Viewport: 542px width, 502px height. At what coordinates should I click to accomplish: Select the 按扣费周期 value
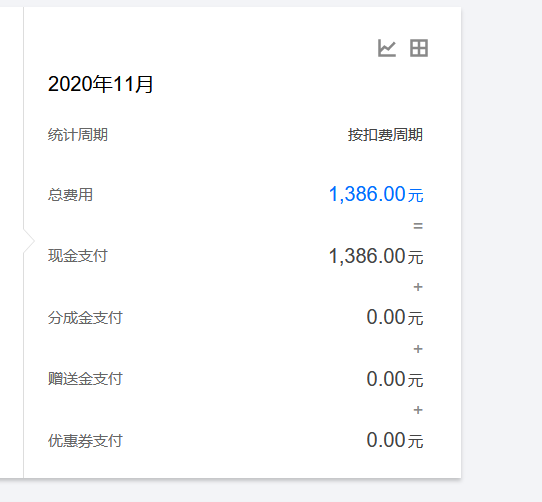(x=385, y=135)
